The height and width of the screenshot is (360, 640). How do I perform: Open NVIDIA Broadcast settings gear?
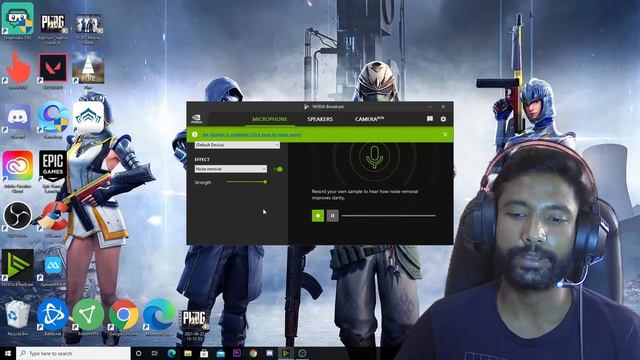[443, 119]
